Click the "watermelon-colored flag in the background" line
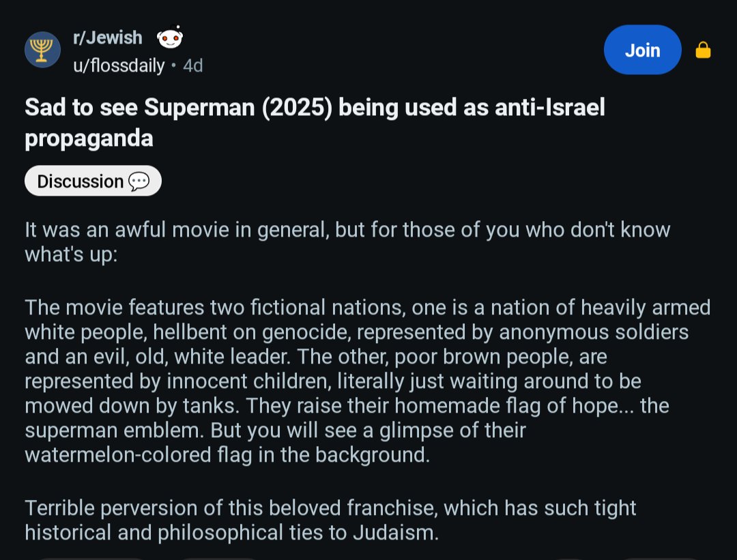The width and height of the screenshot is (737, 560). click(227, 455)
